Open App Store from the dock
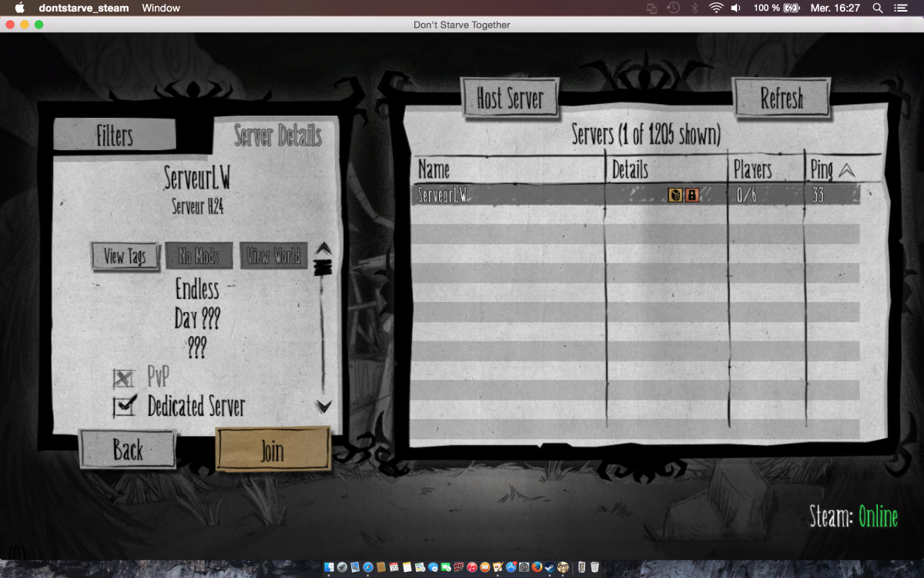 pyautogui.click(x=511, y=567)
